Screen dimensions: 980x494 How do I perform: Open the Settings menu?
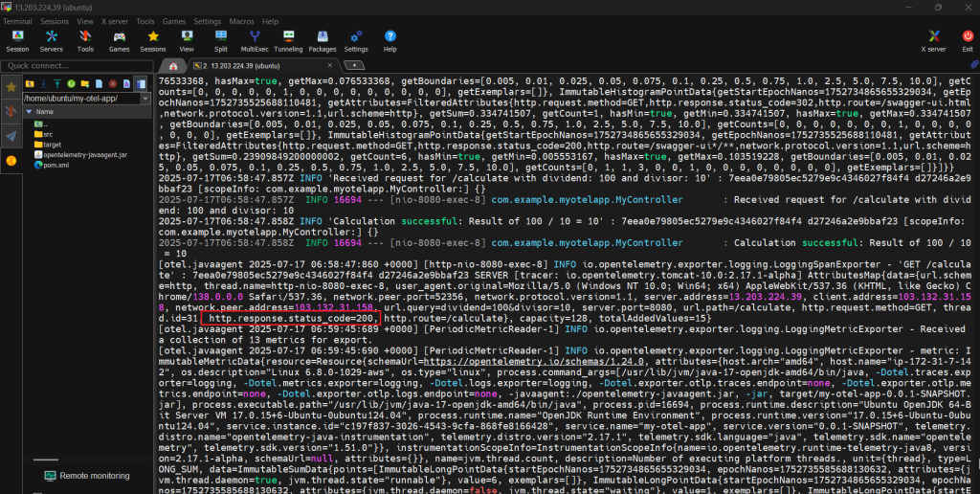(208, 21)
